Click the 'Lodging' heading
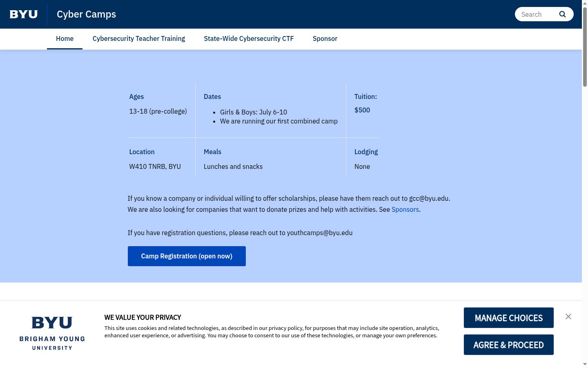Image resolution: width=588 pixels, height=368 pixels. [x=366, y=152]
